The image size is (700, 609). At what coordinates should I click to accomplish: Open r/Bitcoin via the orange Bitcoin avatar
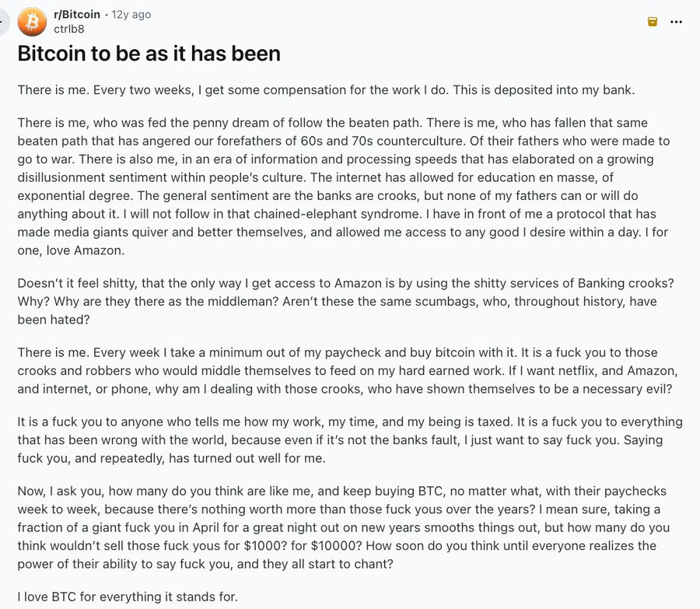[31, 22]
